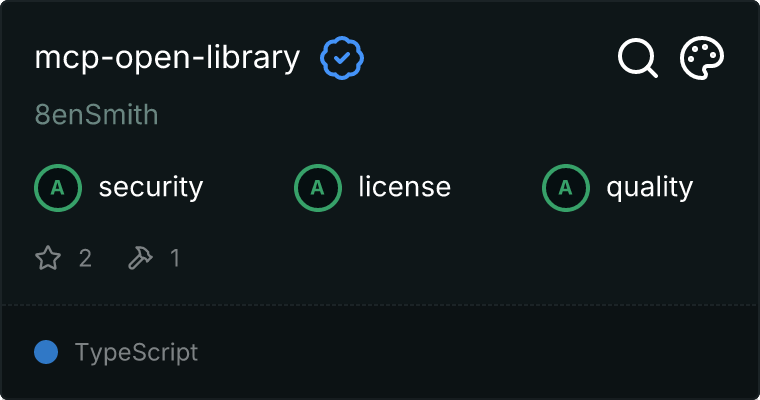This screenshot has width=760, height=400.
Task: Click the star count number 2
Action: coord(85,258)
